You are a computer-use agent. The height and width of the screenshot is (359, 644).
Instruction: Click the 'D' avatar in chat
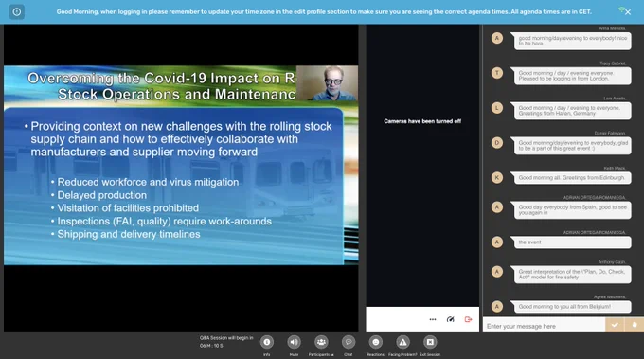pos(497,143)
